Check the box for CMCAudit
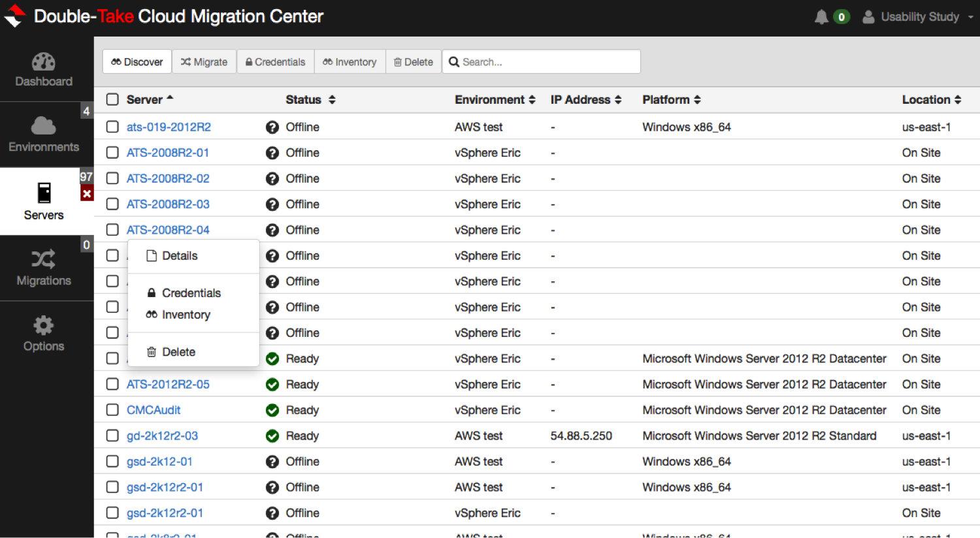Screen dimensions: 980x538 (112, 410)
